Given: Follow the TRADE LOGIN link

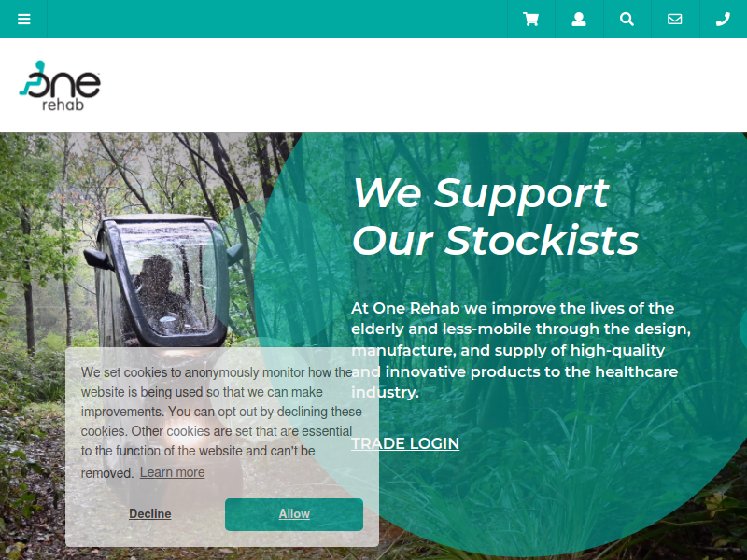Looking at the screenshot, I should pos(405,443).
